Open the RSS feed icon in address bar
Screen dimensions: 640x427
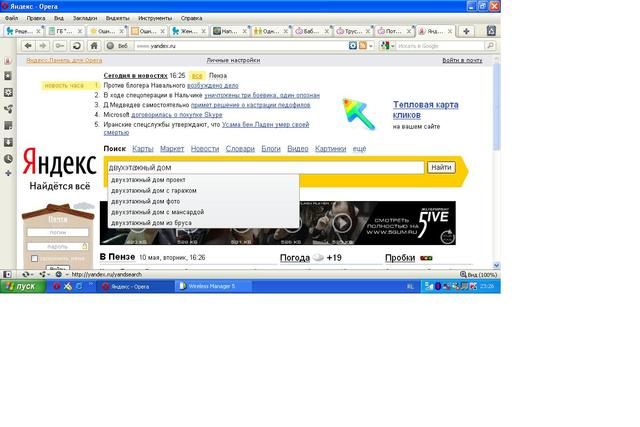coord(362,46)
